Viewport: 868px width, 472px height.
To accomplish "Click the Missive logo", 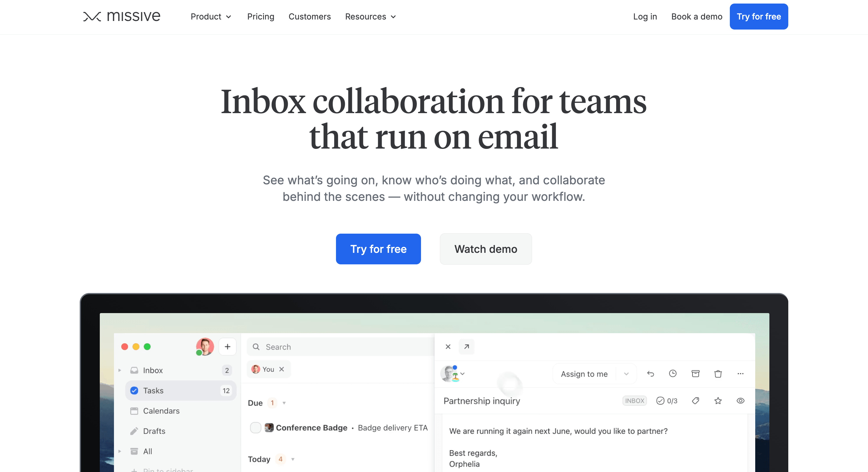I will (122, 16).
